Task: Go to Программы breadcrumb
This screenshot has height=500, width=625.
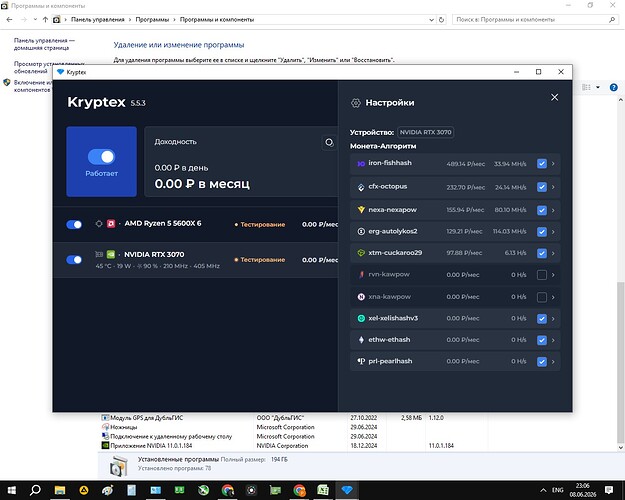Action: (152, 20)
